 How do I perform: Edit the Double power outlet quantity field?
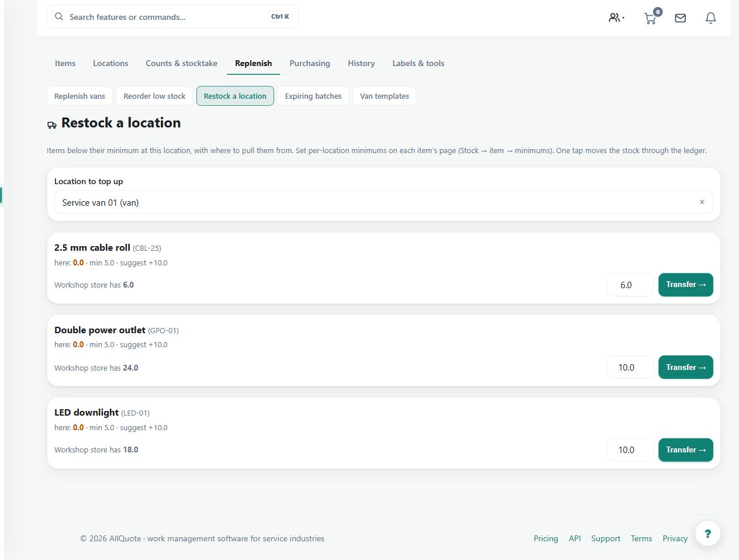click(630, 367)
